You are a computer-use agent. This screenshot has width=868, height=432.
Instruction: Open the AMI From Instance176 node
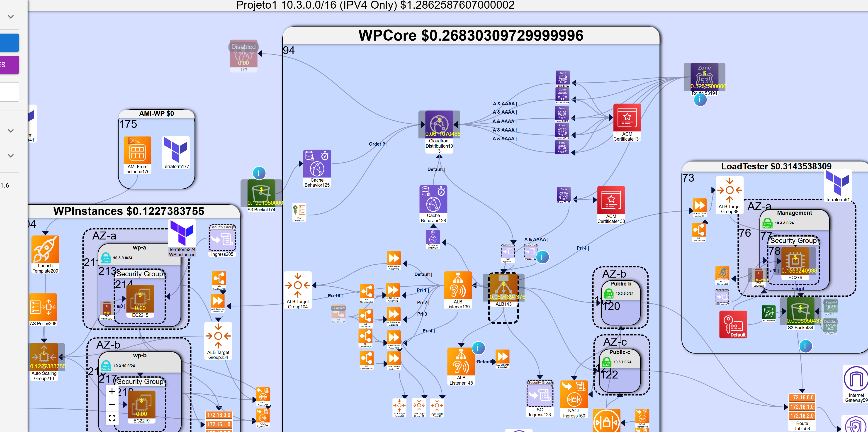(x=137, y=150)
